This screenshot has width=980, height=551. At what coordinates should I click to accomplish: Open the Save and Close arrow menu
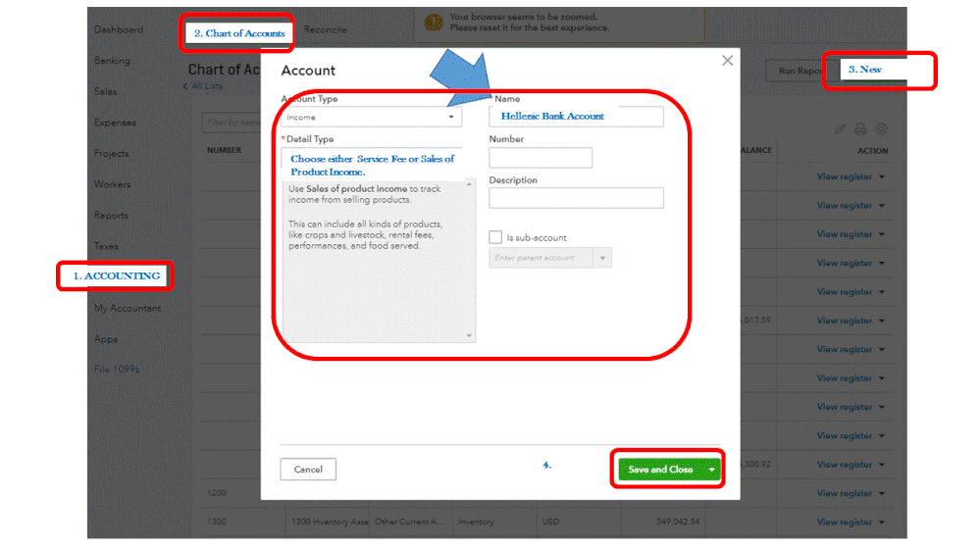711,470
